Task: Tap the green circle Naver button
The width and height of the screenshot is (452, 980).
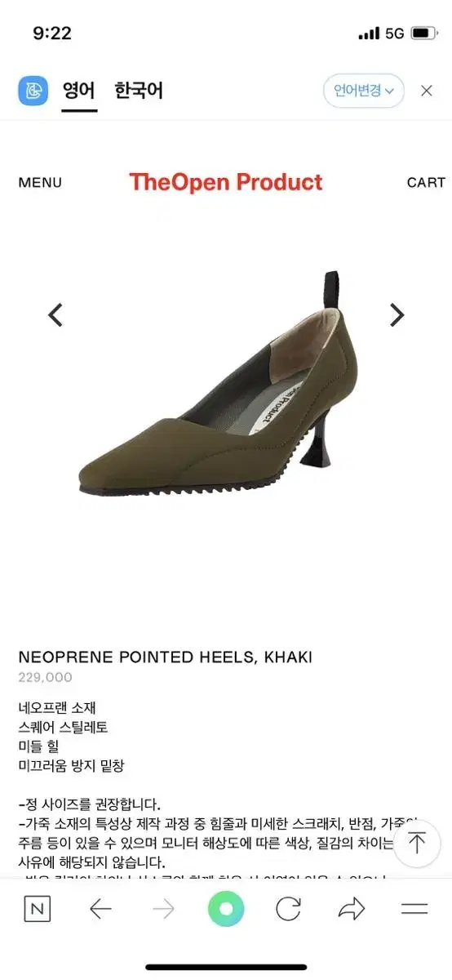Action: (x=226, y=909)
